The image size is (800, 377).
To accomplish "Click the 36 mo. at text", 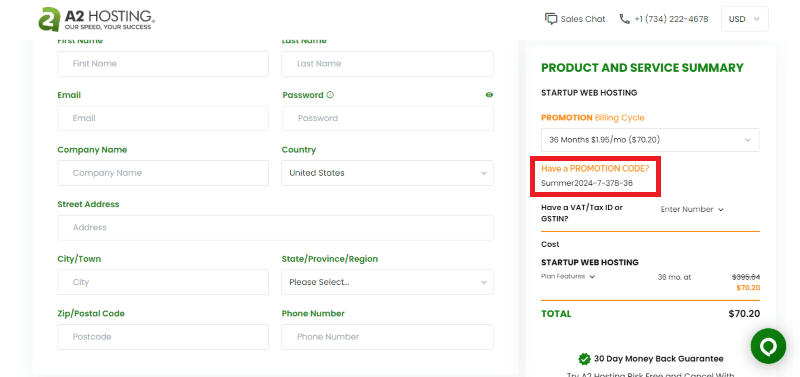I will (674, 278).
